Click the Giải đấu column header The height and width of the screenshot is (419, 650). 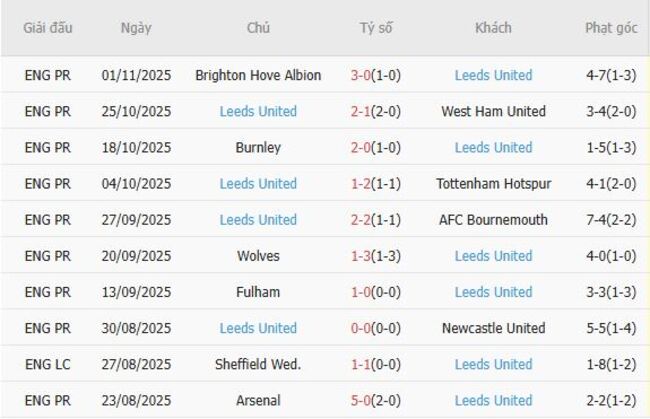point(48,28)
